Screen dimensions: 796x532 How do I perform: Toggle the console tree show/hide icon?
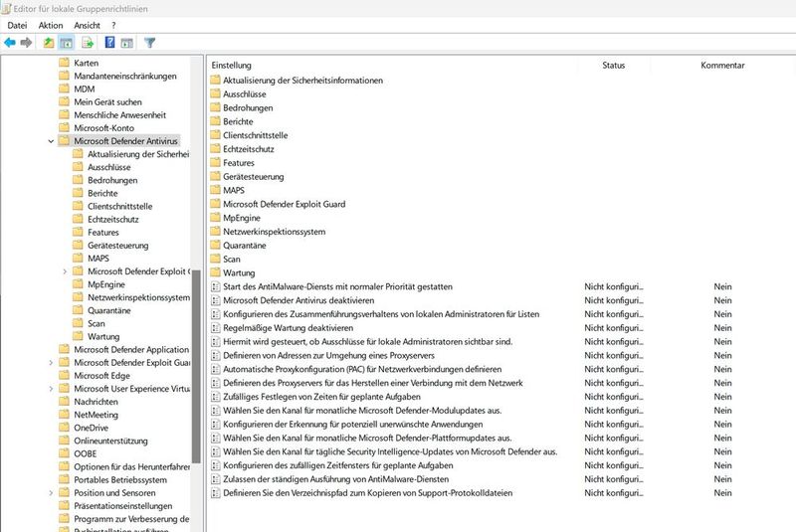coord(66,43)
